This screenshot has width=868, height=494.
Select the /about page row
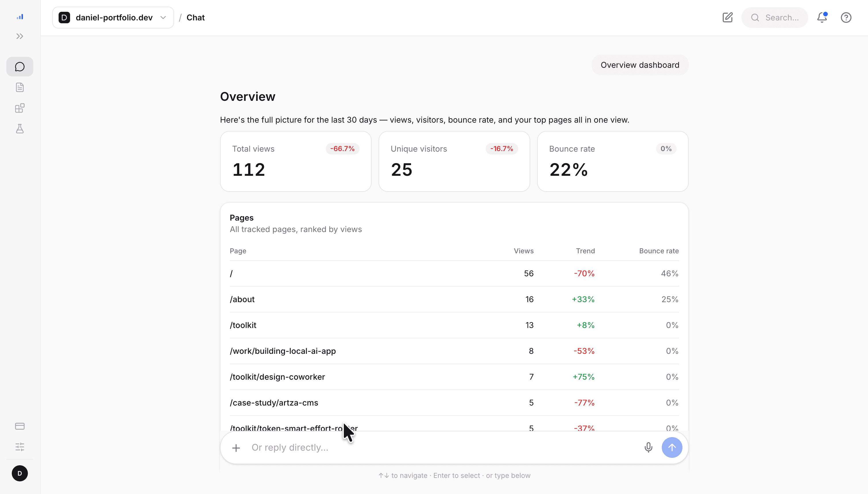point(454,299)
